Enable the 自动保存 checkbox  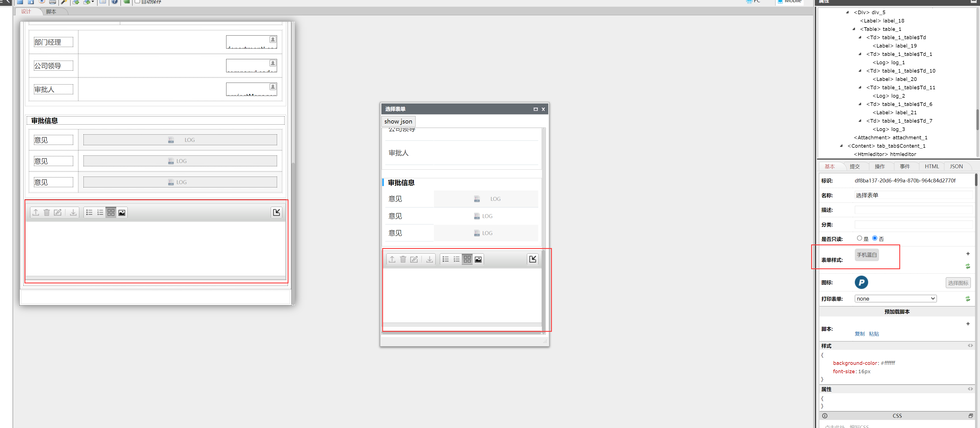tap(137, 1)
